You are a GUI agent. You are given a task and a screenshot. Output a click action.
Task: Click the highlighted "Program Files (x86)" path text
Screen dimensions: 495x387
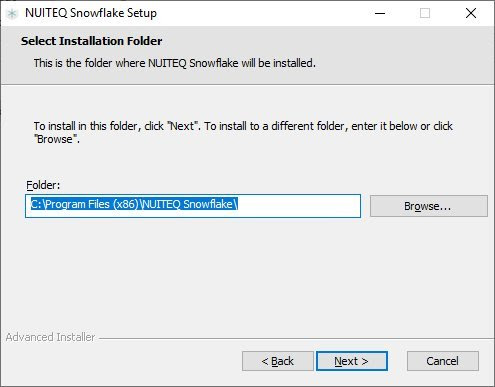[92, 204]
